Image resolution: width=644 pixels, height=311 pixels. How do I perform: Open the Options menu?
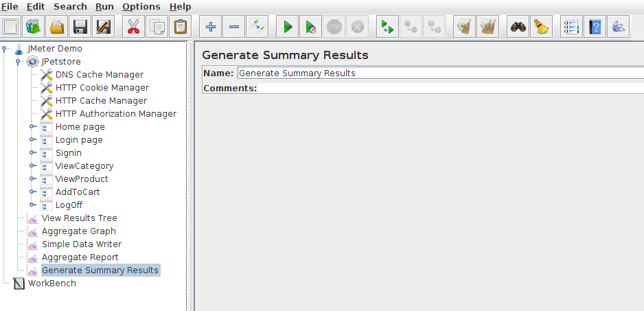tap(141, 7)
